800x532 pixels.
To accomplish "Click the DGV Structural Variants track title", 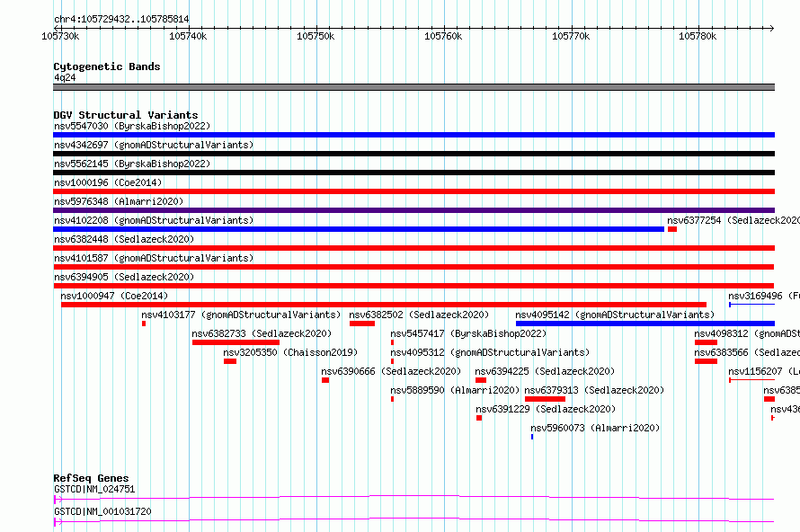I will (126, 115).
